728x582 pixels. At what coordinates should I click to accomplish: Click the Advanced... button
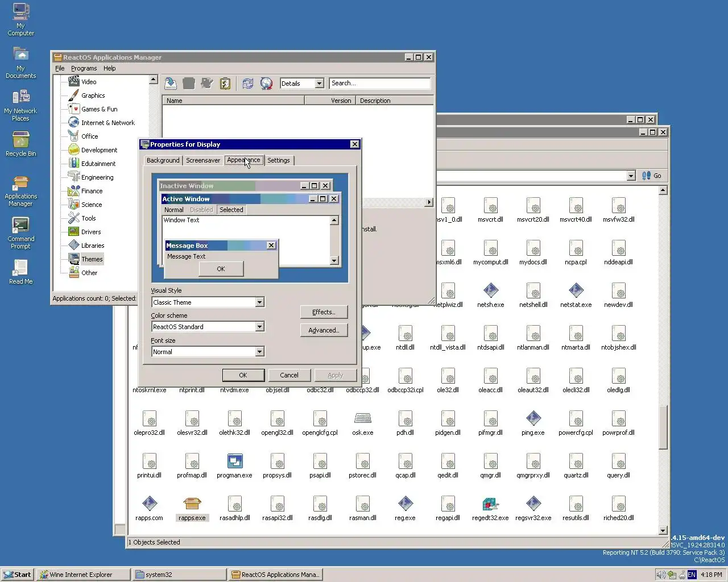pos(324,330)
